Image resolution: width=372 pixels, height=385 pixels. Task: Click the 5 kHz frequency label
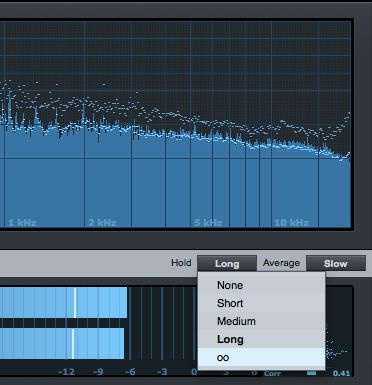208,223
